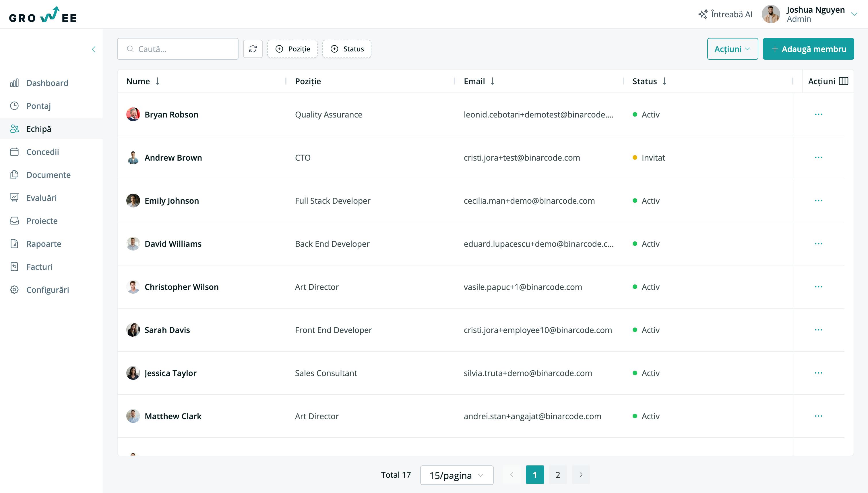Go to next page arrow

tap(581, 475)
